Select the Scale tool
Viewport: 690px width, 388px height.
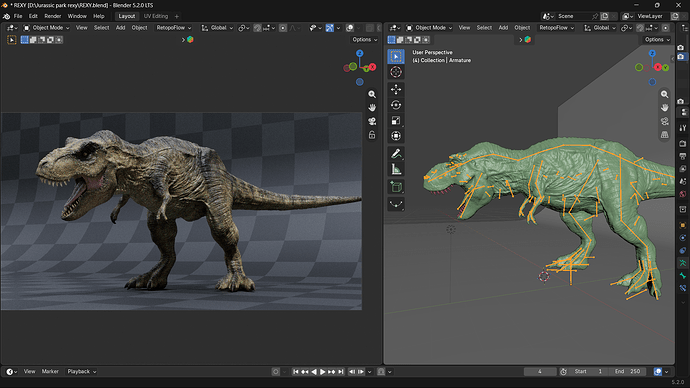tap(396, 120)
